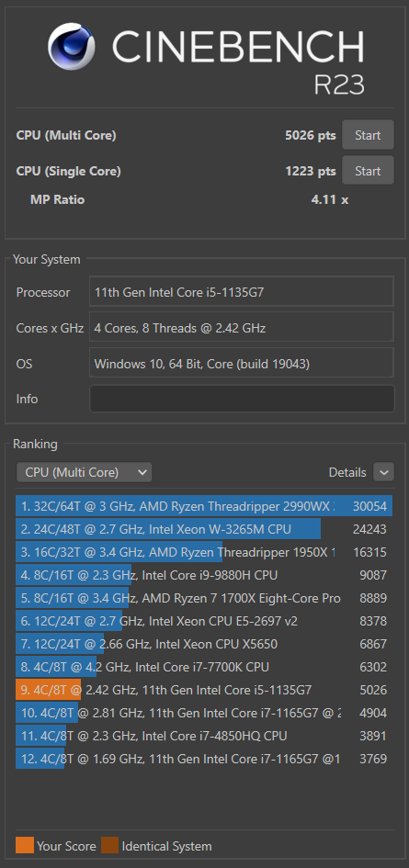Select ranking row Intel Core i7-7700K CPU
409x868 pixels.
pos(204,667)
